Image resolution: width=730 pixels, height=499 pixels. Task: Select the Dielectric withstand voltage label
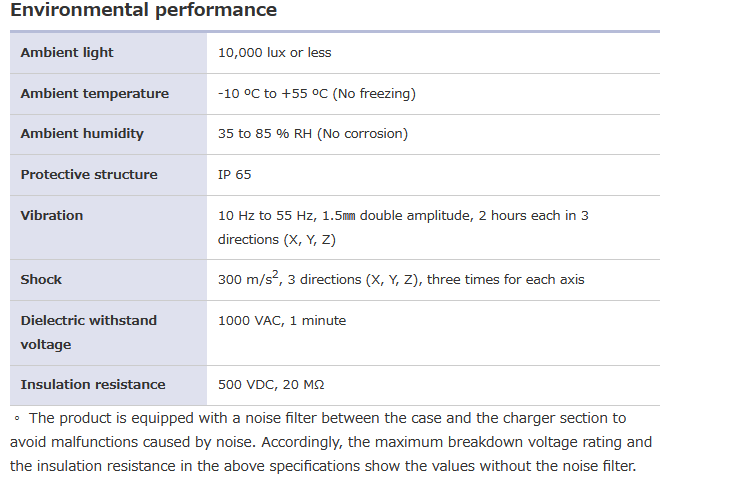88,332
